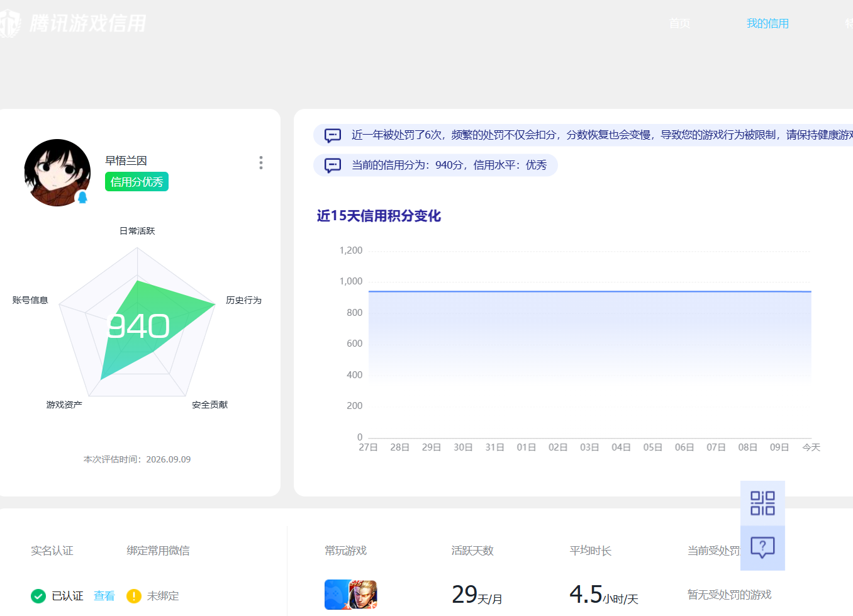The width and height of the screenshot is (853, 616).
Task: Click the 940 score in radar chart
Action: (138, 326)
